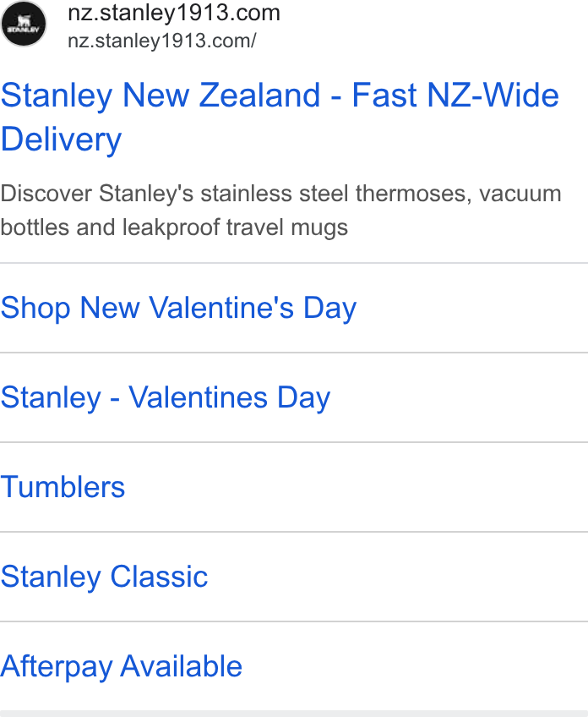
Task: Click the text leakproof travel mugs
Action: point(235,227)
